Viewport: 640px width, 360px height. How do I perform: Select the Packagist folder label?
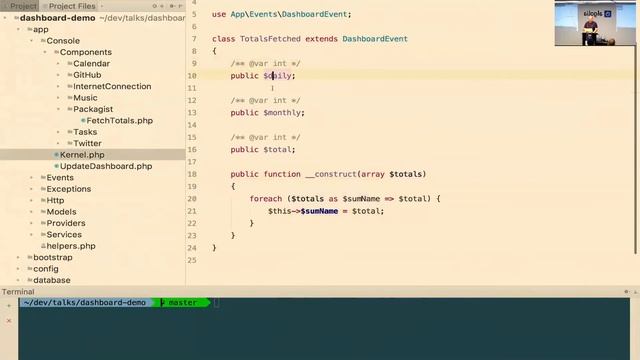(93, 109)
